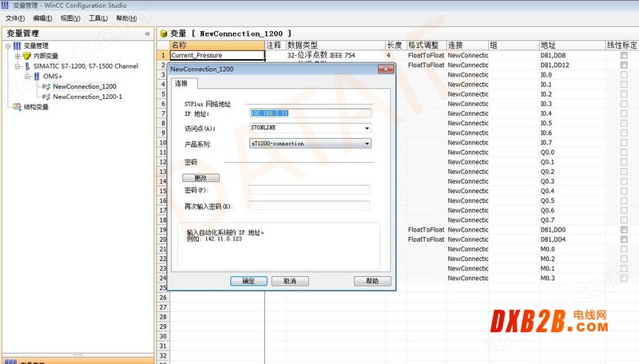
Task: Click the 名称 column header
Action: click(217, 45)
